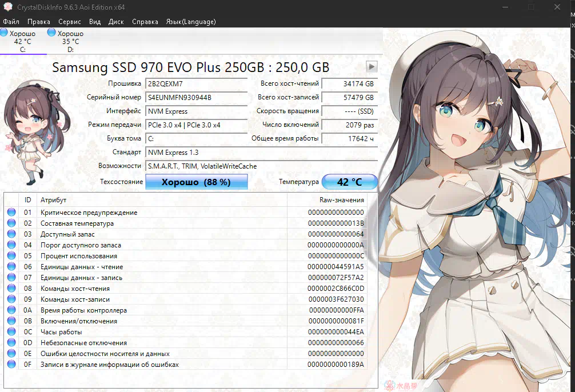Click total host reads value 34174 GB
The width and height of the screenshot is (575, 392).
coord(349,84)
